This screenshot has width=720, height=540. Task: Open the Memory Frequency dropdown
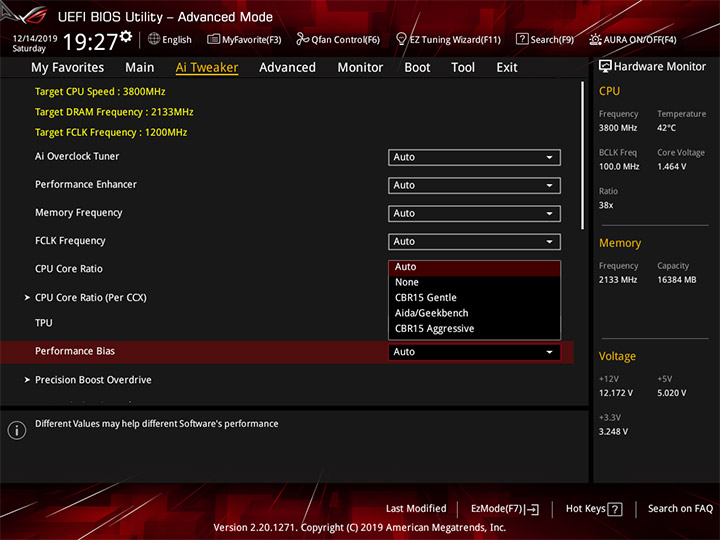[474, 214]
